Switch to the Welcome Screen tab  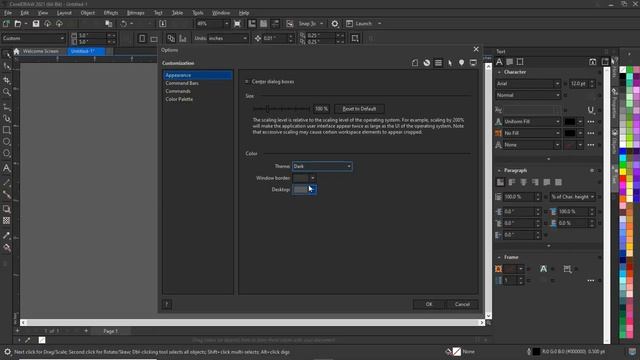point(40,51)
